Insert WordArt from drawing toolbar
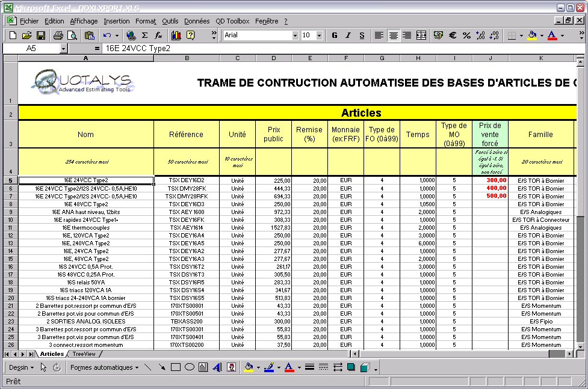The image size is (588, 389). coord(217,367)
